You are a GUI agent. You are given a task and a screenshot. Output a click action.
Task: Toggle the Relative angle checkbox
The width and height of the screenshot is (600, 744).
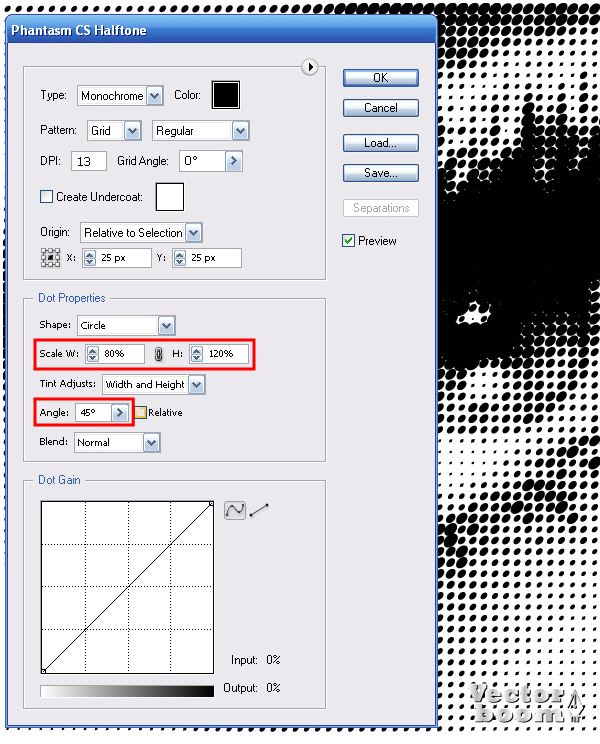[141, 412]
